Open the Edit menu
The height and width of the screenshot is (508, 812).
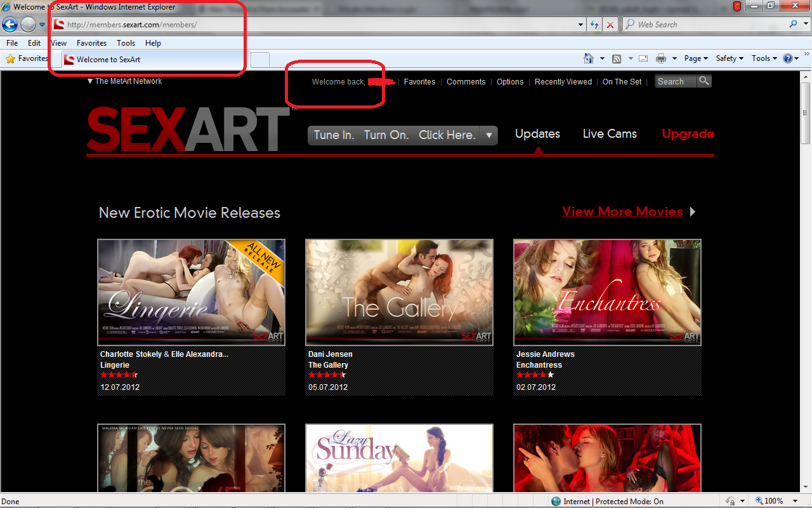[x=34, y=43]
